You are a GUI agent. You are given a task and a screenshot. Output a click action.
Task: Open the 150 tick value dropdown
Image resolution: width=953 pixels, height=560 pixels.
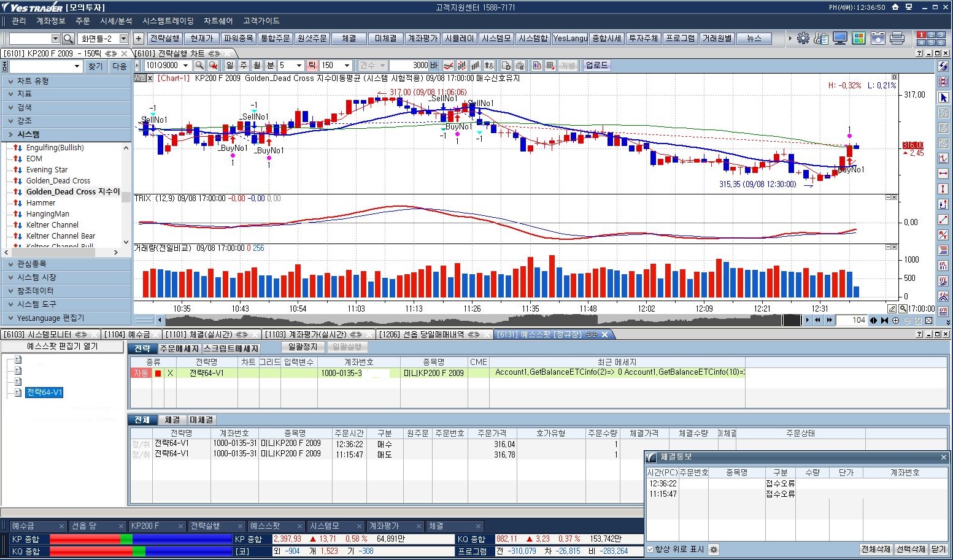pyautogui.click(x=347, y=66)
